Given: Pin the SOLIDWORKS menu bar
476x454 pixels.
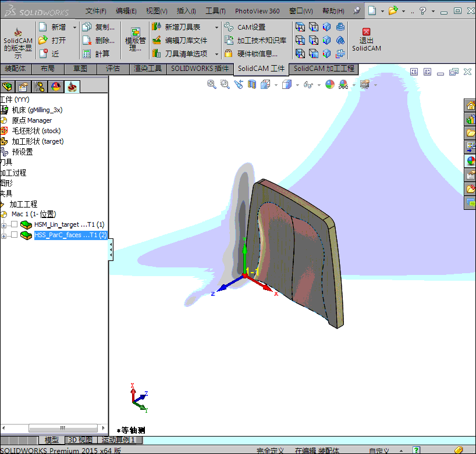Looking at the screenshot, I should 357,11.
